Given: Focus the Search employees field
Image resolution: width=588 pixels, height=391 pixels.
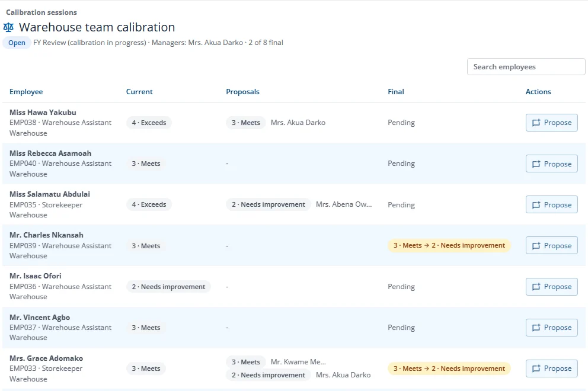Looking at the screenshot, I should coord(526,67).
